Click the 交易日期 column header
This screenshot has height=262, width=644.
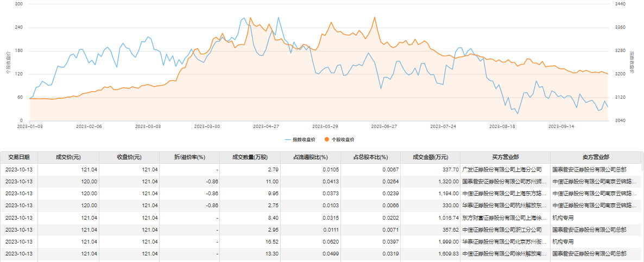[x=19, y=157]
